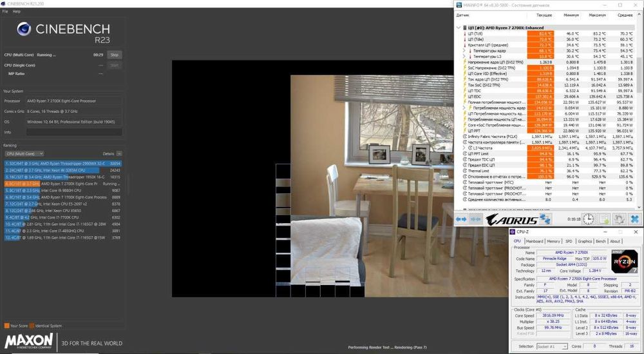The height and width of the screenshot is (354, 644).
Task: Click the HWiNFO blue X close sensors icon
Action: pos(635,219)
